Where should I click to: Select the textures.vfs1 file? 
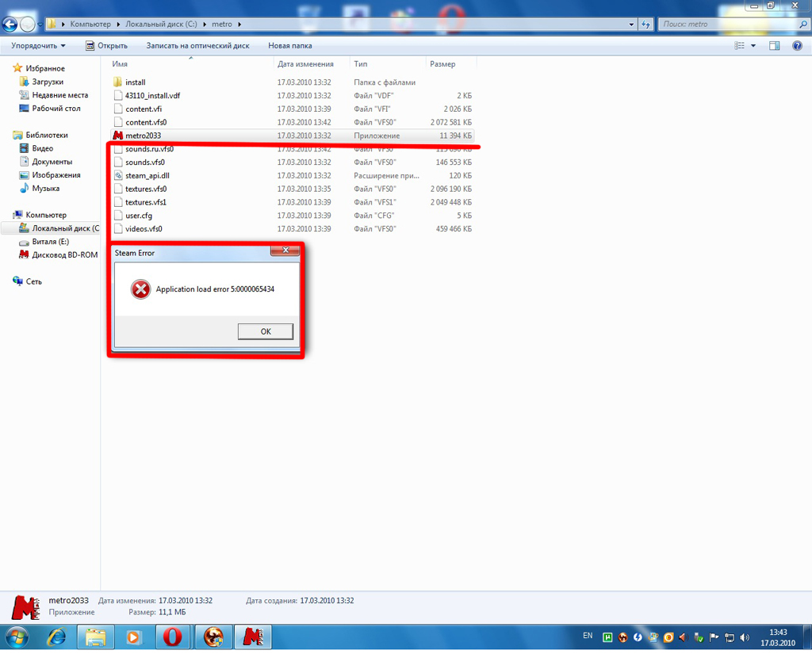(293, 202)
